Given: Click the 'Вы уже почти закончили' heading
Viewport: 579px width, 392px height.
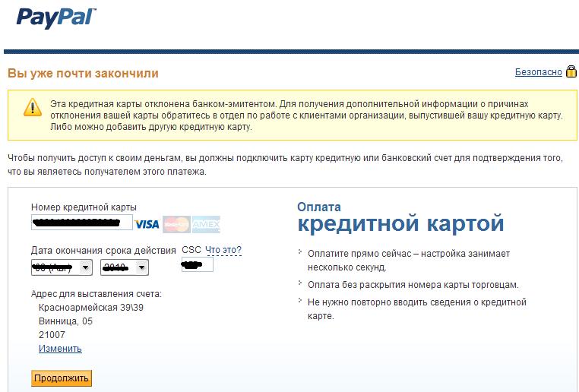Looking at the screenshot, I should pos(83,73).
